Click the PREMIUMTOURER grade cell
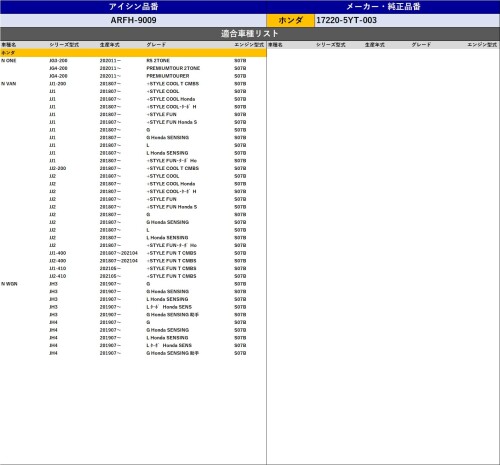 [x=168, y=76]
